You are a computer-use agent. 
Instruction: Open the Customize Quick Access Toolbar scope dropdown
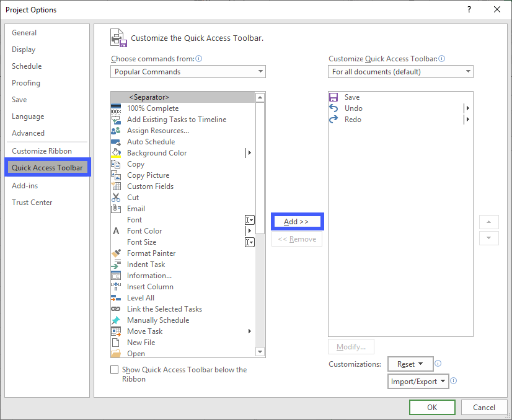click(x=400, y=72)
